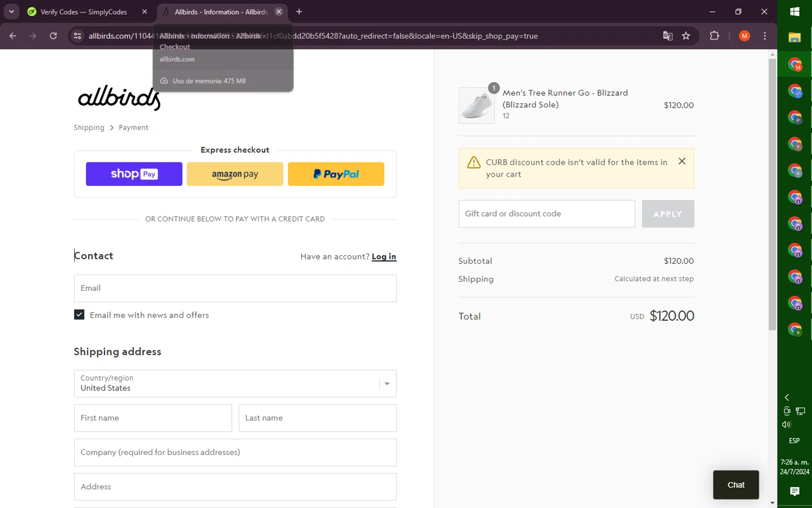Image resolution: width=812 pixels, height=508 pixels.
Task: Open the tab search dropdown arrow
Action: [11, 11]
